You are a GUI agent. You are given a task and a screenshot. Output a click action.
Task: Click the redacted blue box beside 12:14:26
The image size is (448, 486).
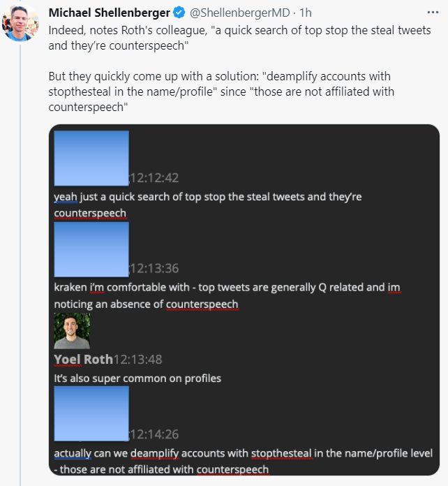91,413
